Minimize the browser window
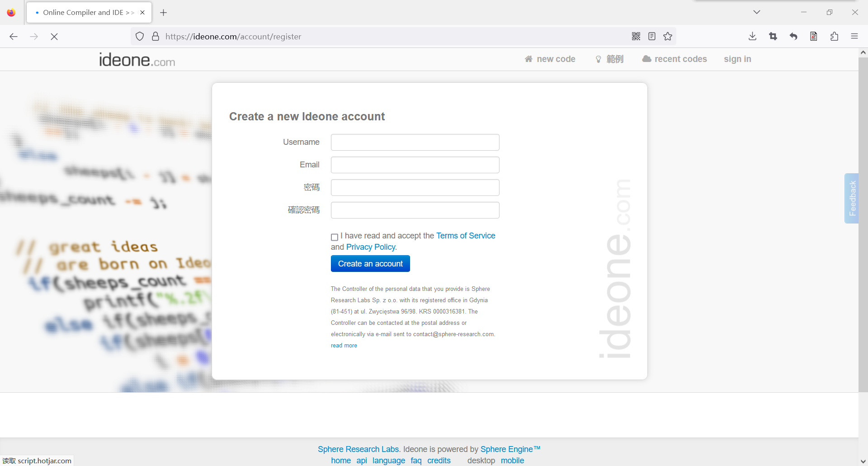 coord(804,12)
